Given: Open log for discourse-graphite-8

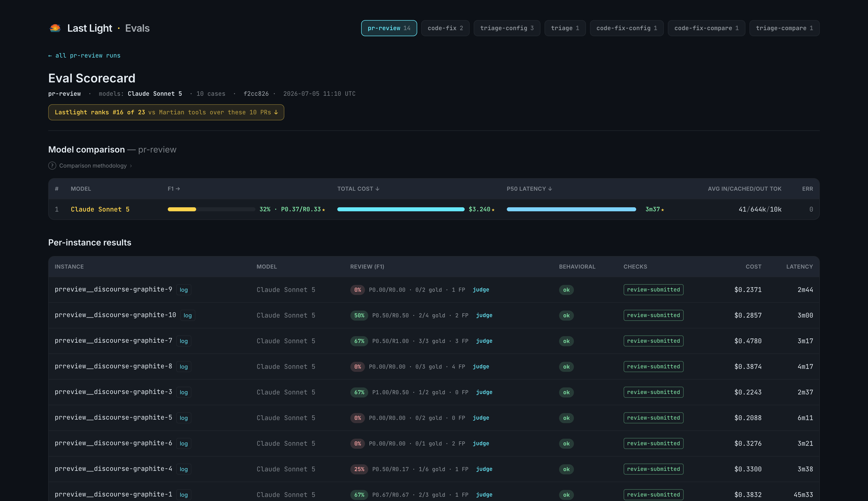Looking at the screenshot, I should (x=184, y=367).
